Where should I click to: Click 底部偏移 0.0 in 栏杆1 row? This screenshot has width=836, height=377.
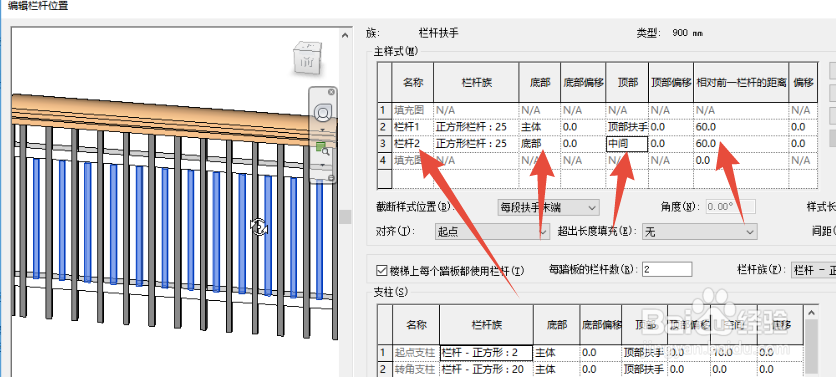click(583, 127)
